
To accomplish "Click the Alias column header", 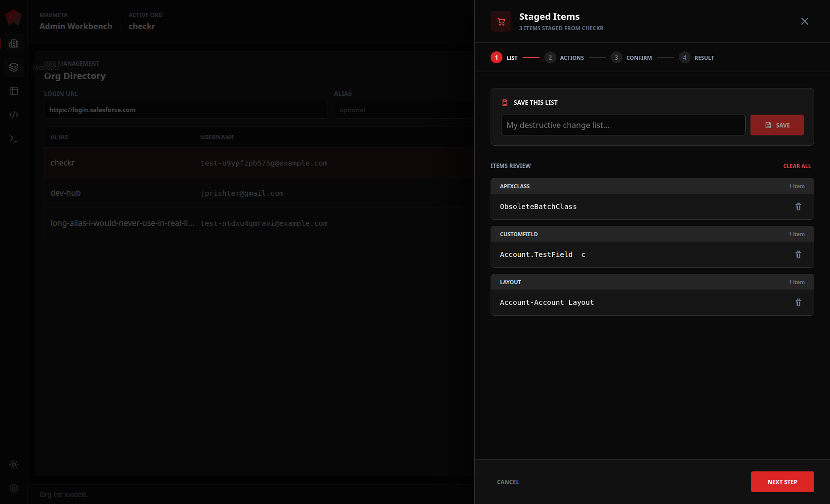I will tap(59, 137).
